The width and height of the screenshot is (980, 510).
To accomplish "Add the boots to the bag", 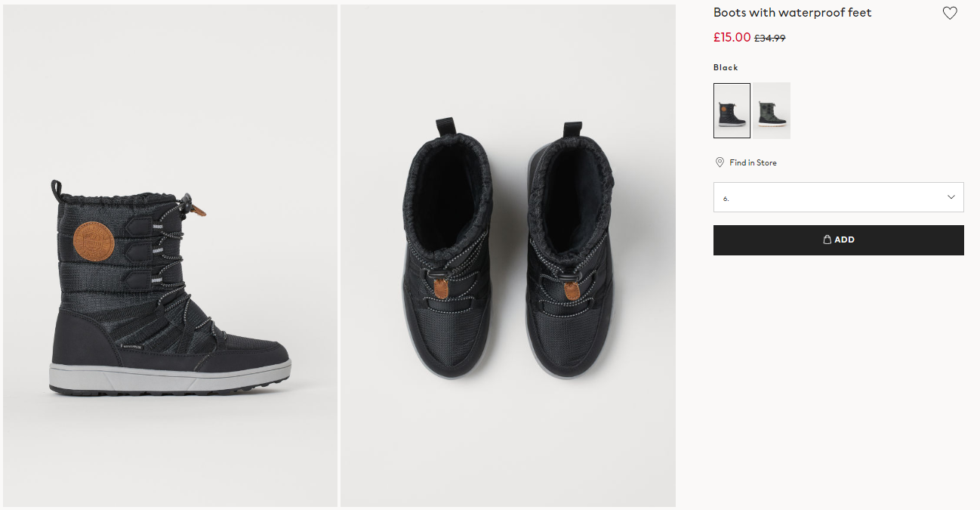I will pyautogui.click(x=838, y=240).
